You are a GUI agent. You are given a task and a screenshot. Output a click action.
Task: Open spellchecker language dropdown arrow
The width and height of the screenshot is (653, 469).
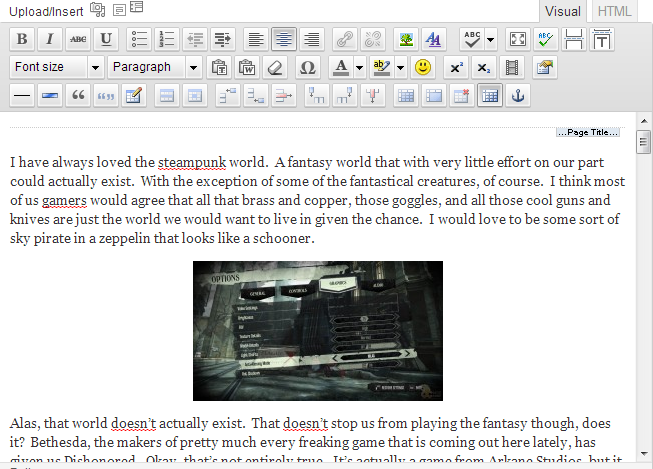coord(491,39)
